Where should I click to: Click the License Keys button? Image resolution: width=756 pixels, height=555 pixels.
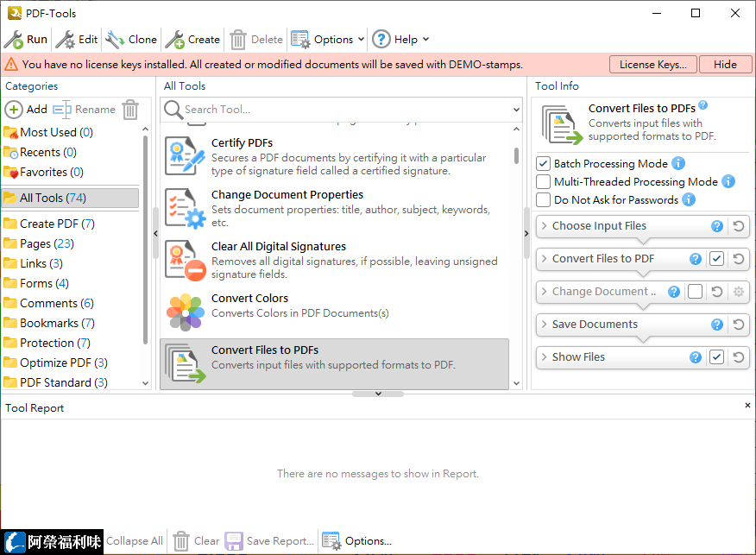[653, 64]
